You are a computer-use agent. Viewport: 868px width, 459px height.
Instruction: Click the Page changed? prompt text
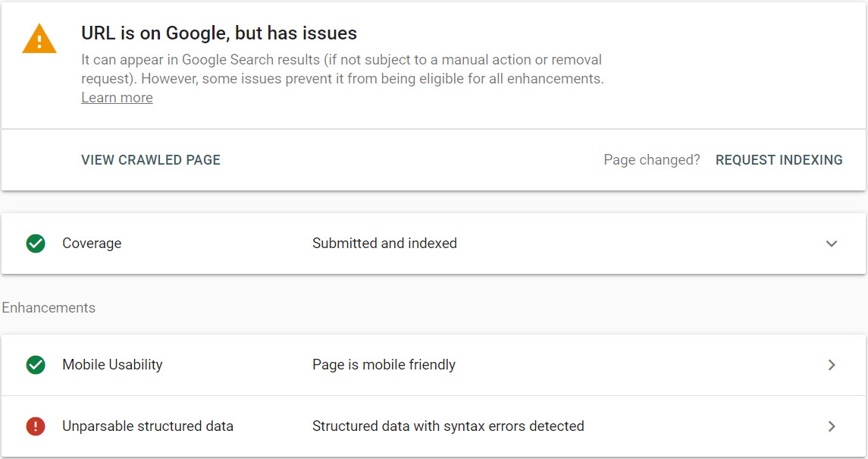651,160
